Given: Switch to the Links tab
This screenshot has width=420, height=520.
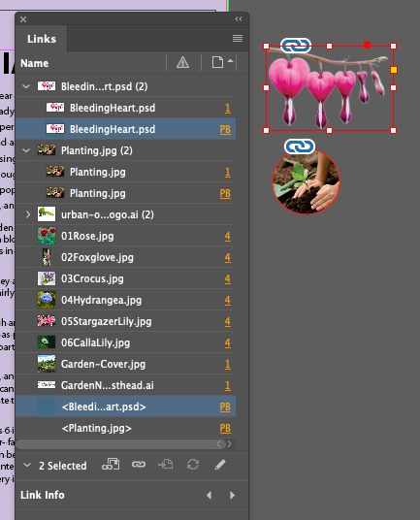Looking at the screenshot, I should pos(42,39).
